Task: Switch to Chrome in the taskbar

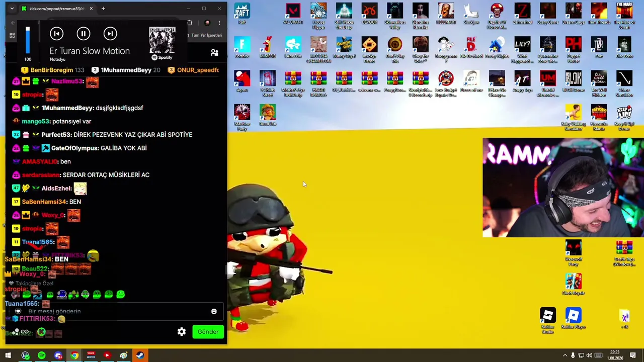Action: coord(74,355)
